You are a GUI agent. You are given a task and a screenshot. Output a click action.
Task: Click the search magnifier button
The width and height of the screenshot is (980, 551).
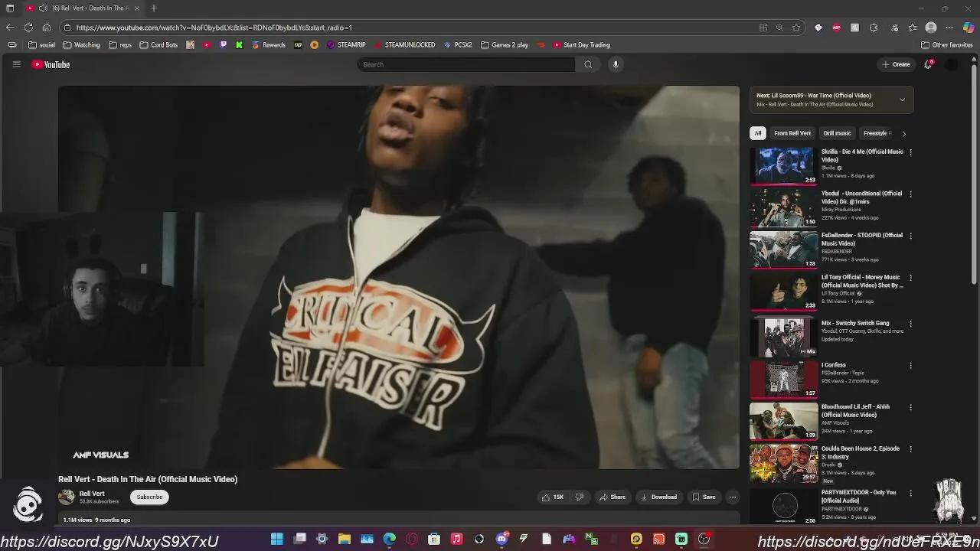pos(588,64)
